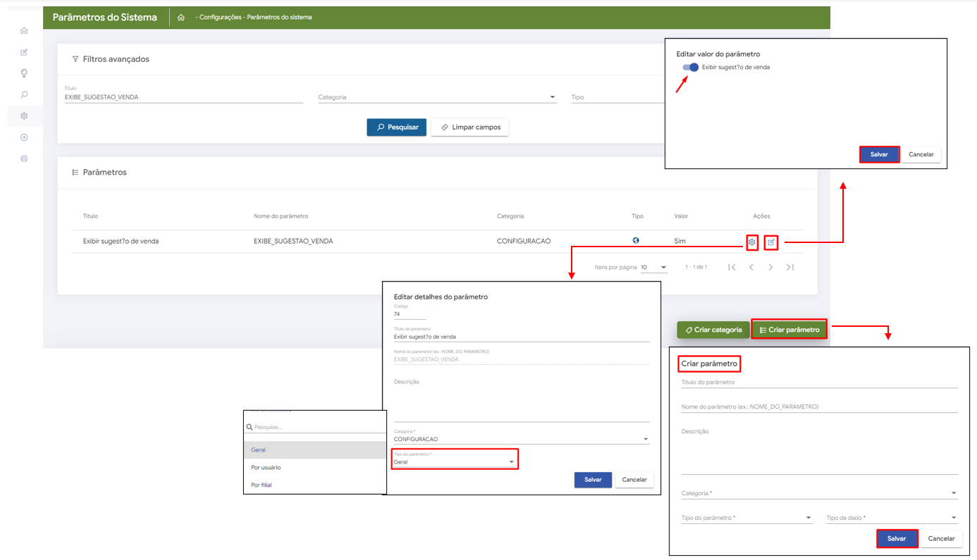Go to the next page of results
Image resolution: width=977 pixels, height=560 pixels.
(x=770, y=268)
